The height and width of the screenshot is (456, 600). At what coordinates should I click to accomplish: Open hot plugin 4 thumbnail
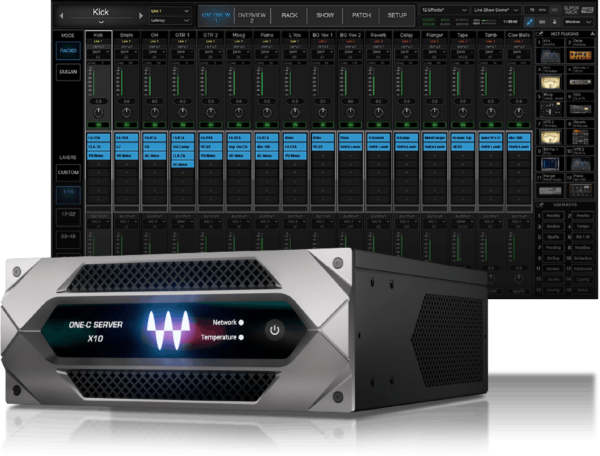coord(580,82)
